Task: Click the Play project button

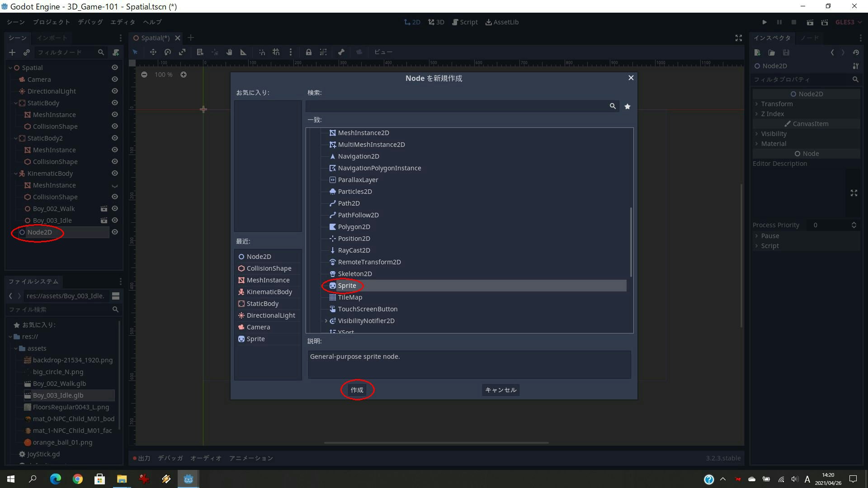Action: click(764, 22)
